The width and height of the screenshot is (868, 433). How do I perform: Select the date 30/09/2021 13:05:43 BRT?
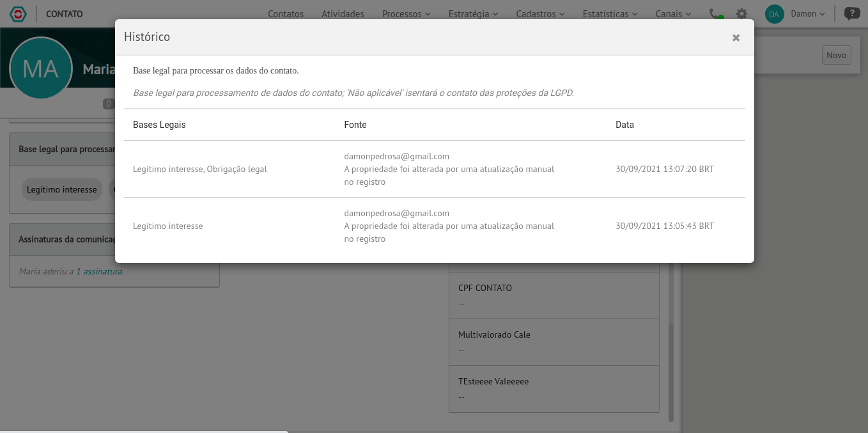click(x=665, y=226)
